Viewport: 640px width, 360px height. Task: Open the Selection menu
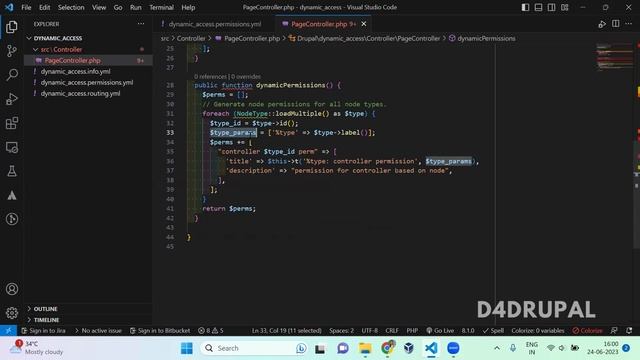(x=71, y=7)
